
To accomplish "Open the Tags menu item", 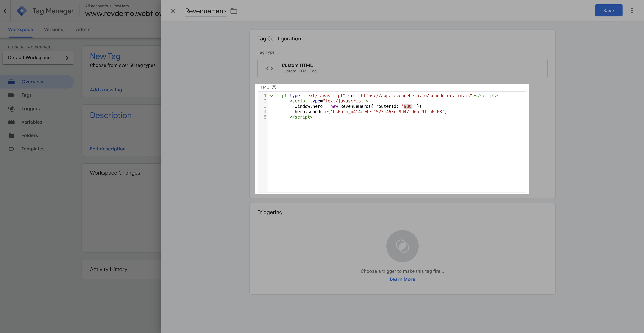I will tap(26, 95).
